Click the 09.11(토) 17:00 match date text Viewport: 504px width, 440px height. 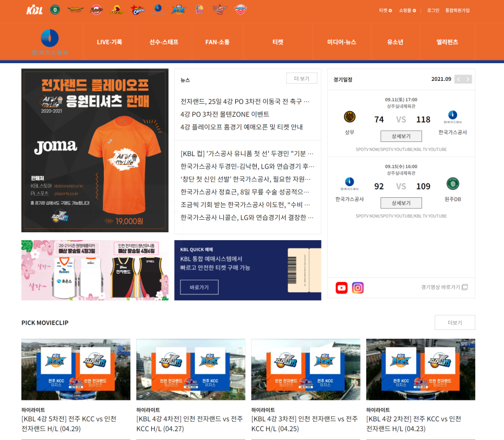[x=401, y=100]
